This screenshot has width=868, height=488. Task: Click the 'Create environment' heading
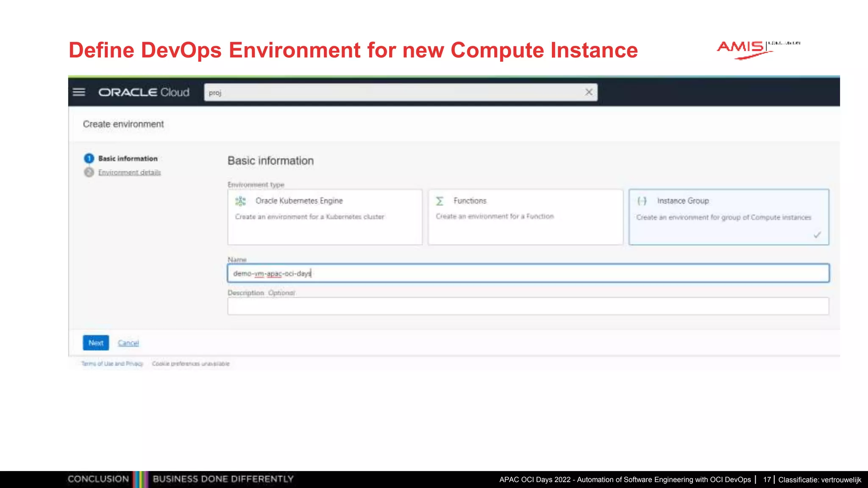point(123,124)
